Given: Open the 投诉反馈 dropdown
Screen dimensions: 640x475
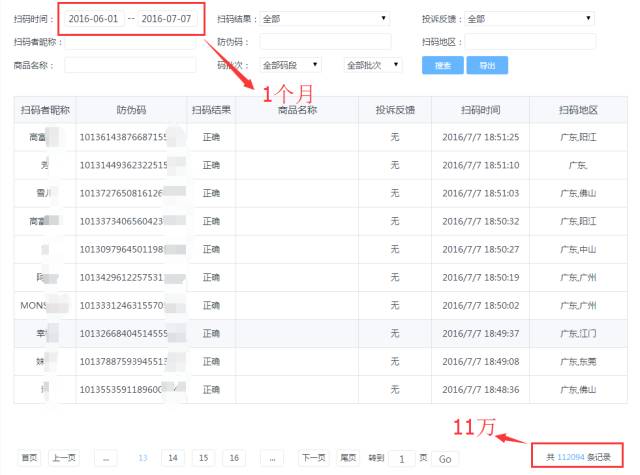Looking at the screenshot, I should pyautogui.click(x=529, y=19).
